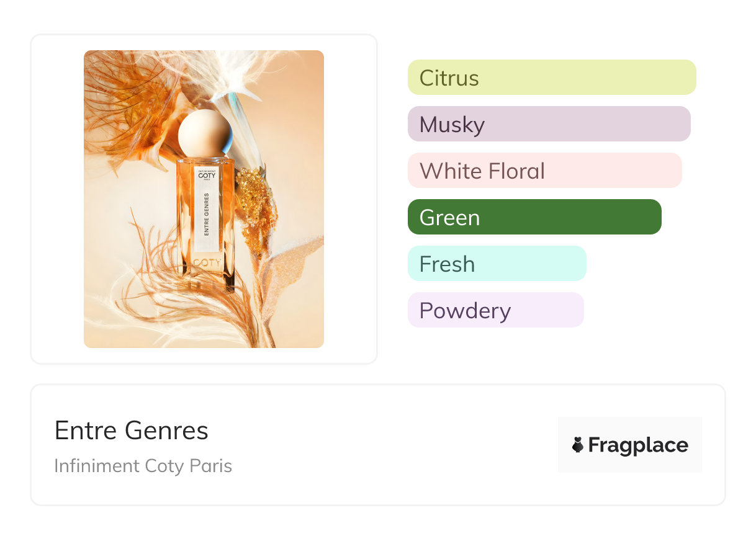Image resolution: width=756 pixels, height=536 pixels.
Task: Click the Fragplace brand name text
Action: 638,445
